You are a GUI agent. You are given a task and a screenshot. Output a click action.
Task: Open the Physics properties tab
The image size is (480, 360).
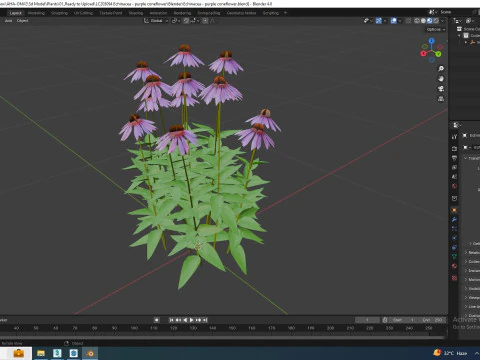(x=454, y=238)
